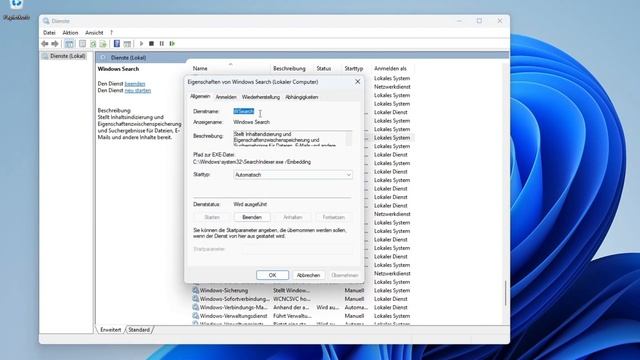640x360 pixels.
Task: Click the Stop service square icon
Action: point(151,44)
